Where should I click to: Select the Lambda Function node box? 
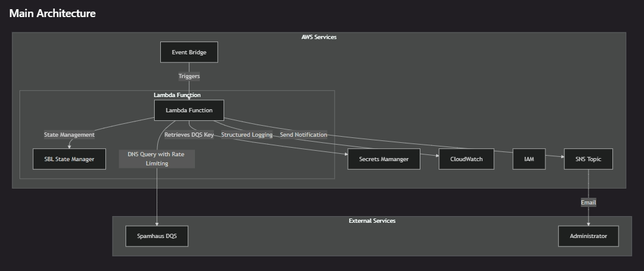189,110
